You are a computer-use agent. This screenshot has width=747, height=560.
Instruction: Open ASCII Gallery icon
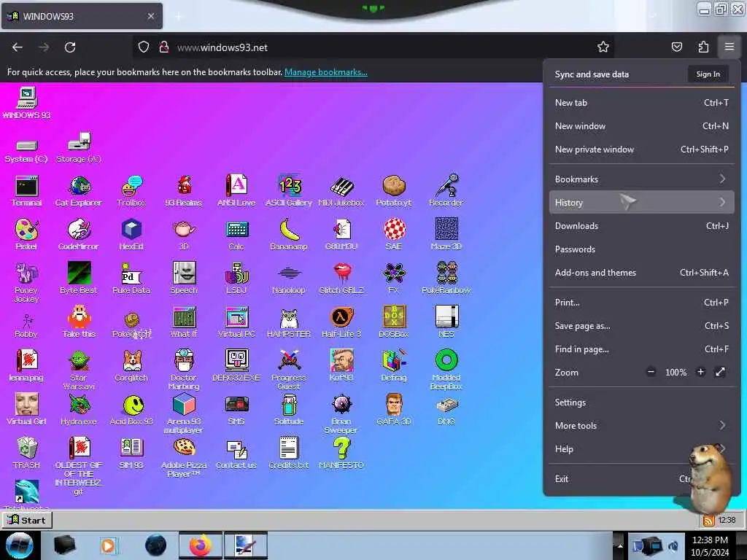click(x=289, y=190)
